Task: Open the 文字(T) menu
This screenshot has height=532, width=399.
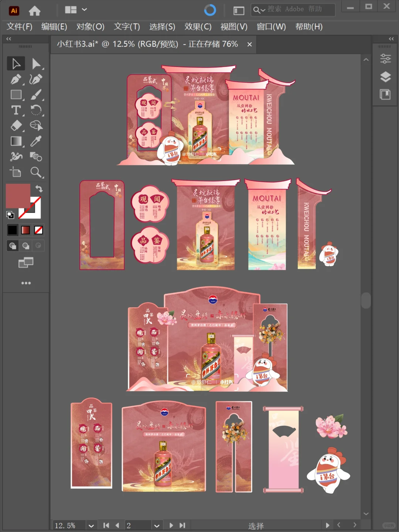Action: click(127, 27)
